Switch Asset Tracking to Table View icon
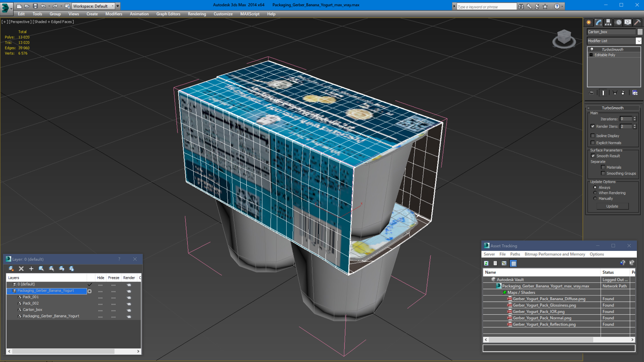The image size is (644, 362). (513, 263)
